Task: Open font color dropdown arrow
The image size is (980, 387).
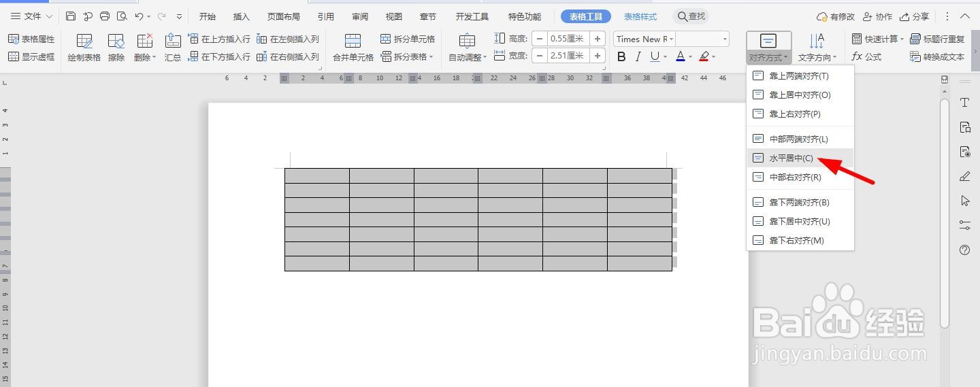Action: click(x=690, y=56)
